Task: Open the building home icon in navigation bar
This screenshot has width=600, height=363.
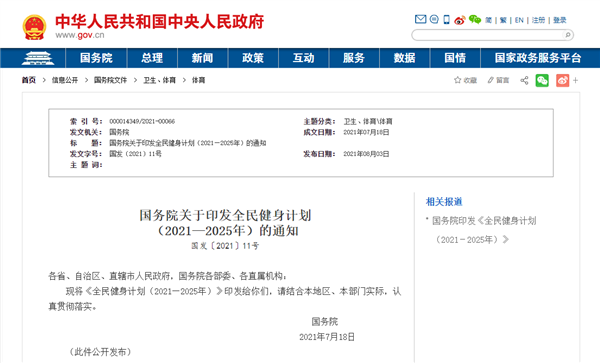Action: 38,58
